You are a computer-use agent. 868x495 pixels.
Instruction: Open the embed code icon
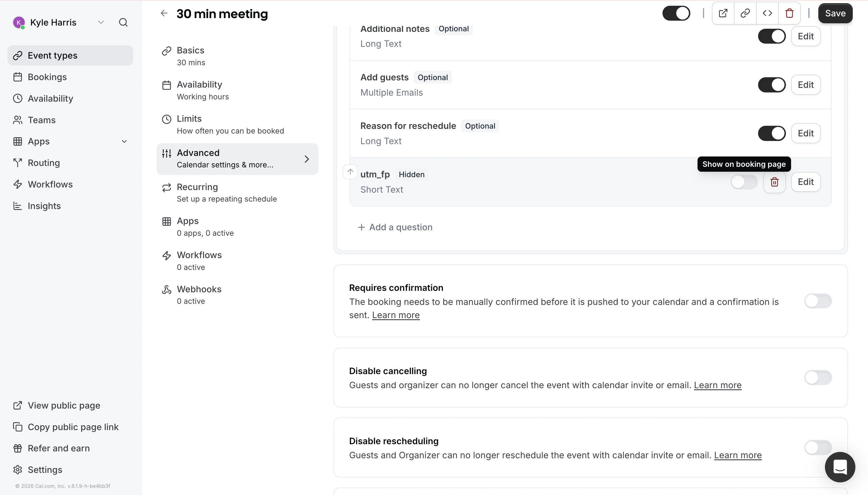pyautogui.click(x=767, y=13)
